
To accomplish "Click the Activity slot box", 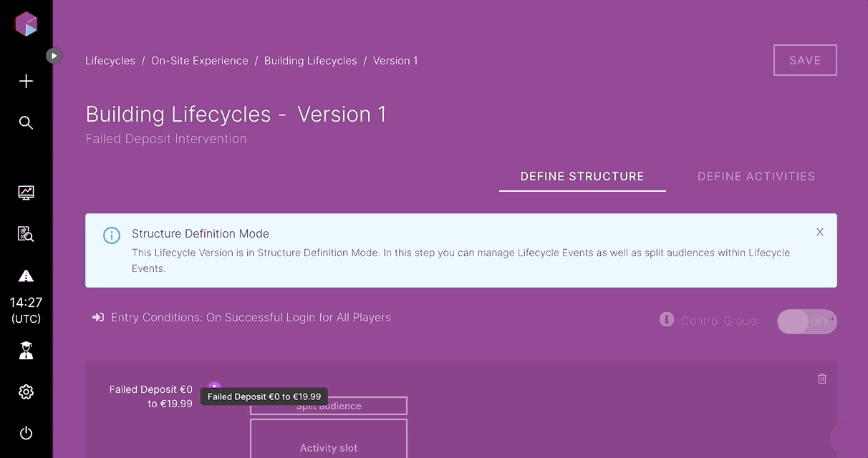I will tap(328, 440).
